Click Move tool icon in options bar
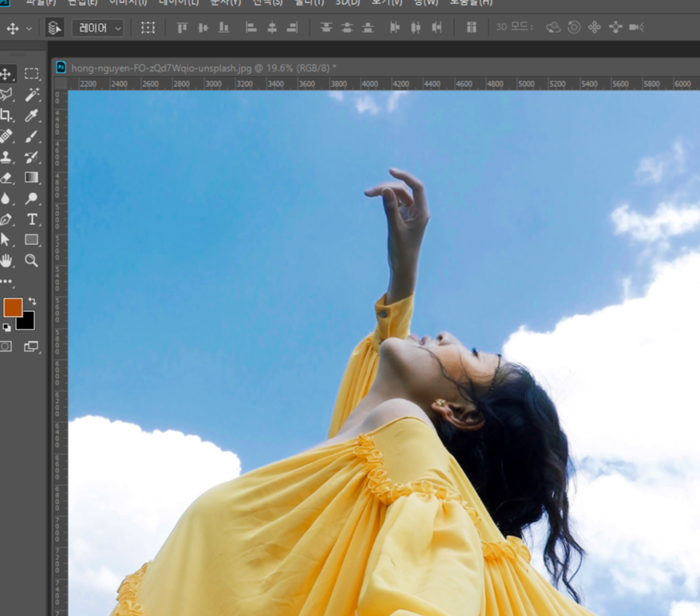 click(x=13, y=29)
